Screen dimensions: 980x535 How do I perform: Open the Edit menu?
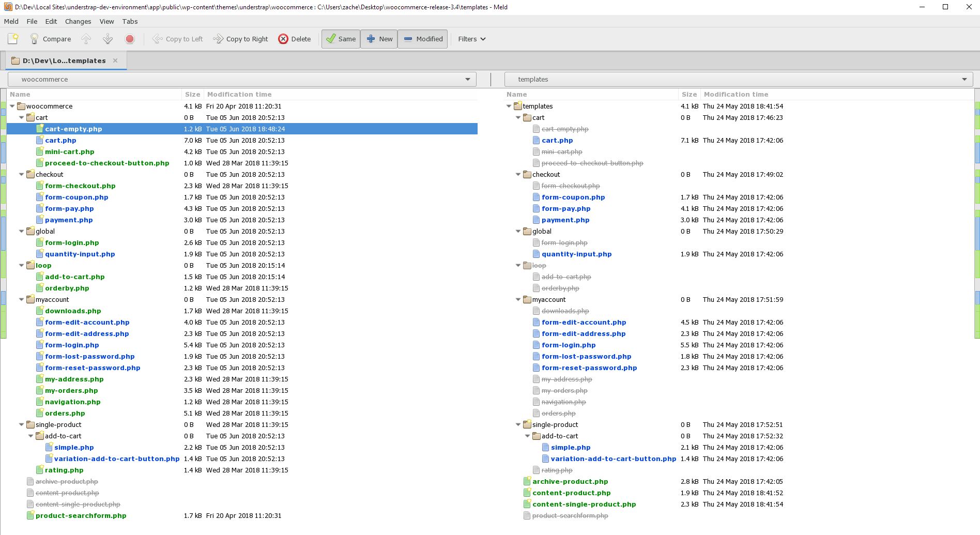tap(51, 21)
